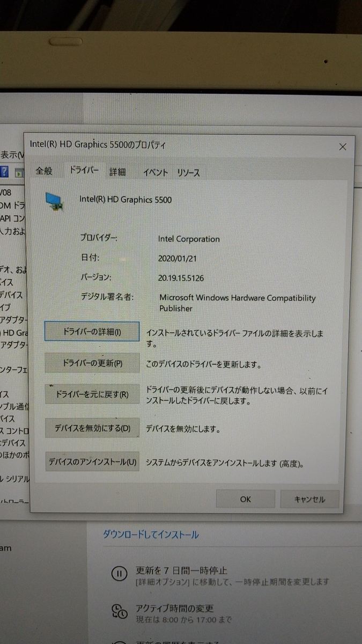
Task: Select the ドライバー tab
Action: click(84, 170)
